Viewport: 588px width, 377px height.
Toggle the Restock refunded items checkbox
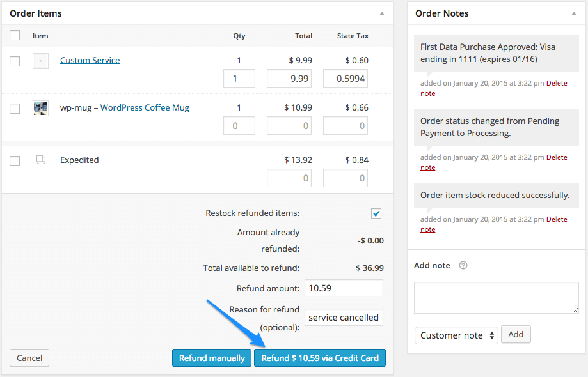click(376, 213)
